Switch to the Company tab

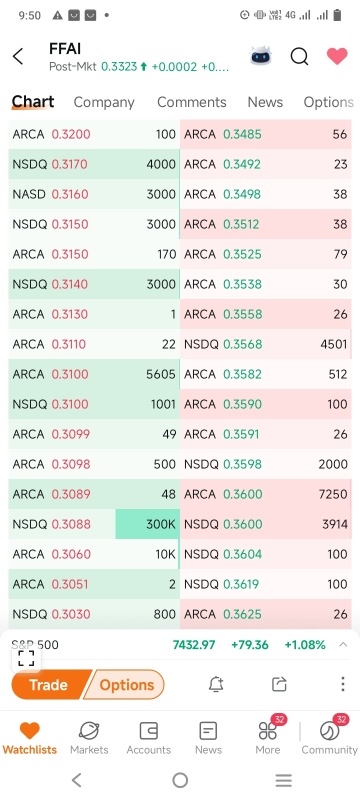[104, 102]
